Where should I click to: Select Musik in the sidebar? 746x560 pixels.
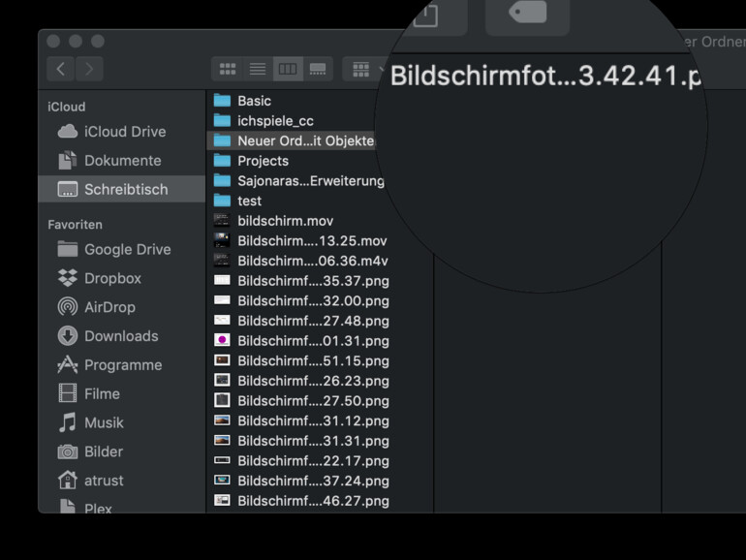click(x=104, y=422)
